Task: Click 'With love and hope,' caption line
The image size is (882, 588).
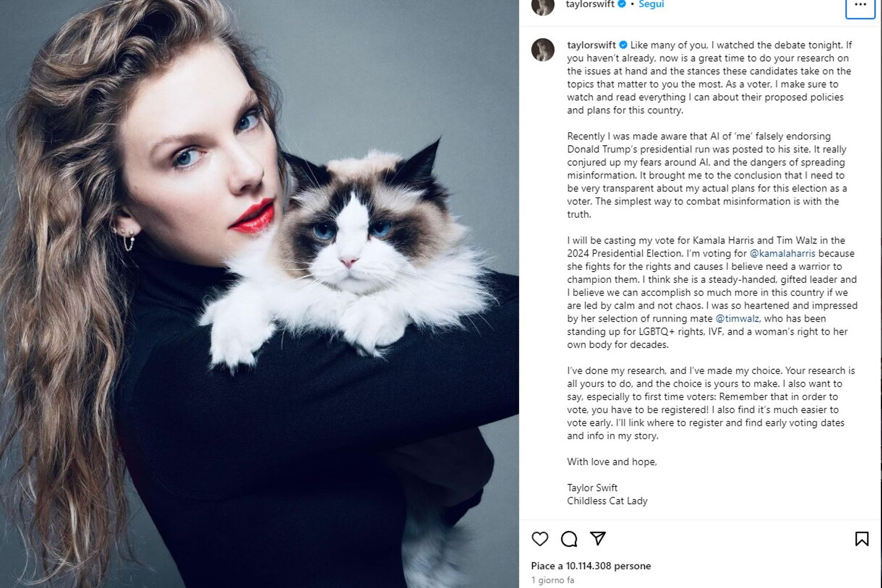Action: pos(612,462)
